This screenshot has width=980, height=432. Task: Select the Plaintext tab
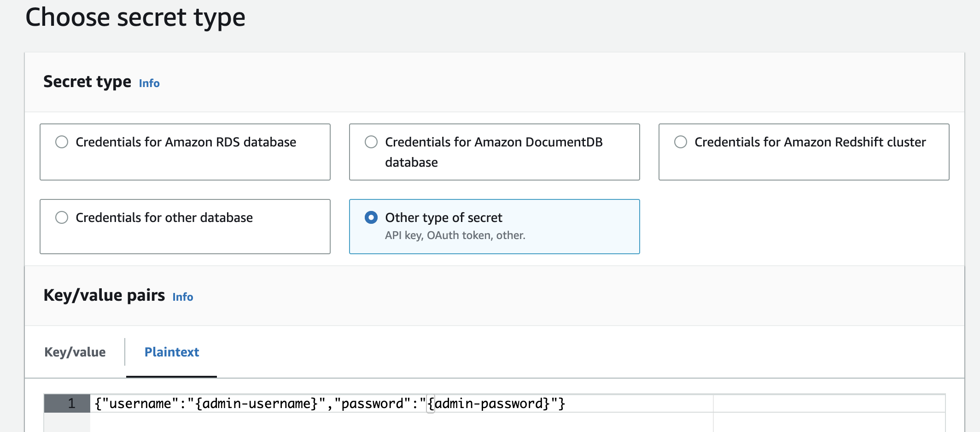pos(172,352)
